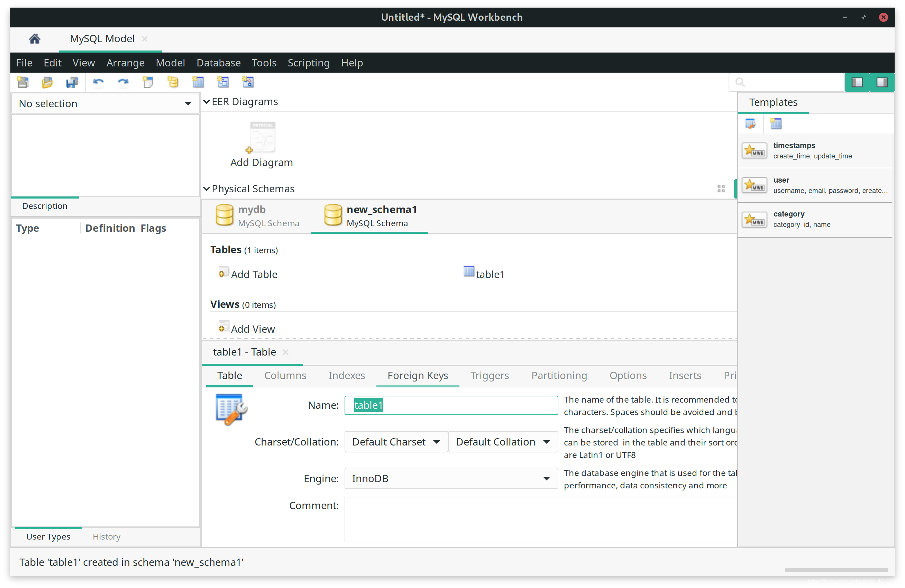Close the MySQL Model tab
Viewport: 905px width, 588px height.
[145, 39]
